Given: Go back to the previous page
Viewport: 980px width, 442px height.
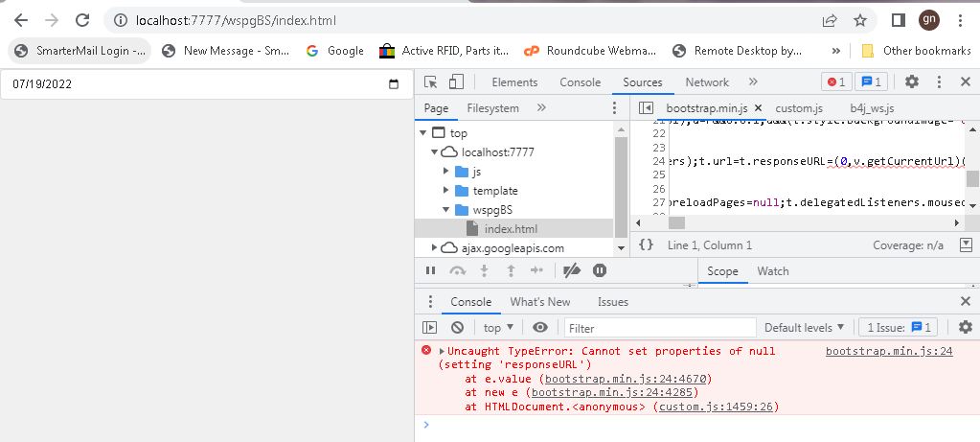Looking at the screenshot, I should 21,20.
